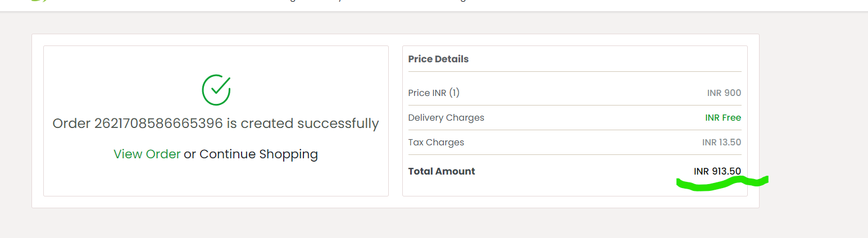Click the green success checkmark icon
The height and width of the screenshot is (238, 868).
point(216,90)
